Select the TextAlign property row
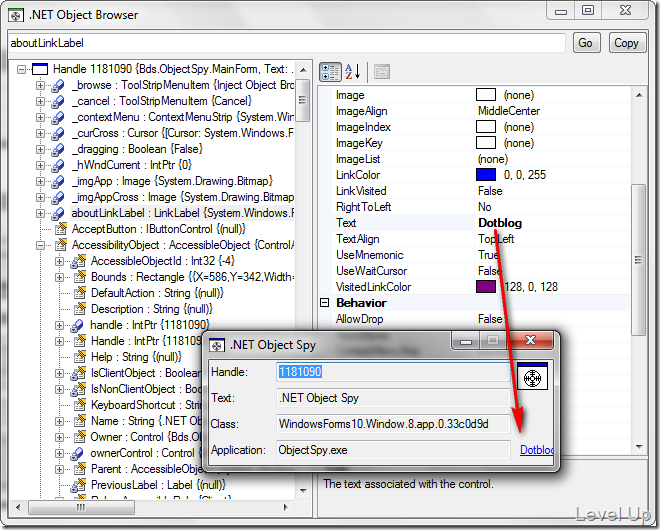The width and height of the screenshot is (660, 530). pyautogui.click(x=482, y=239)
